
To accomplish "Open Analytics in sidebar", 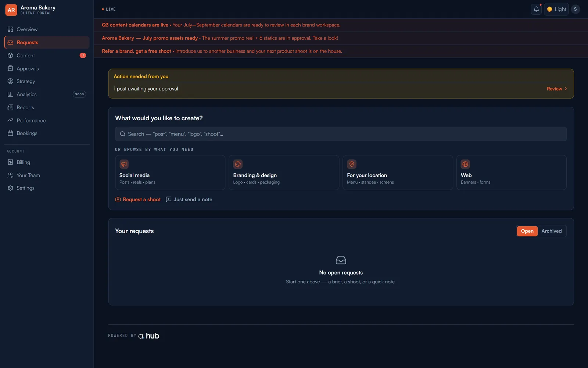I will click(47, 94).
